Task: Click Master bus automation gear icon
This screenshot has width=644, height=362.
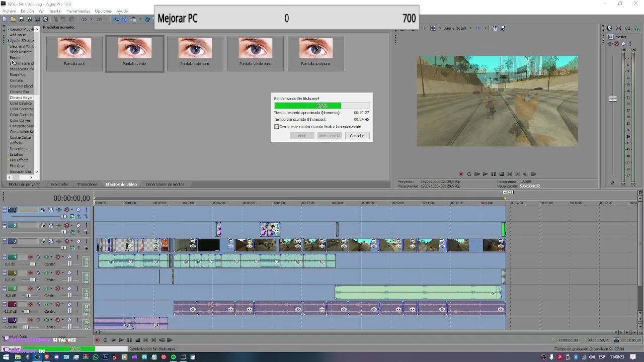Action: point(616,44)
